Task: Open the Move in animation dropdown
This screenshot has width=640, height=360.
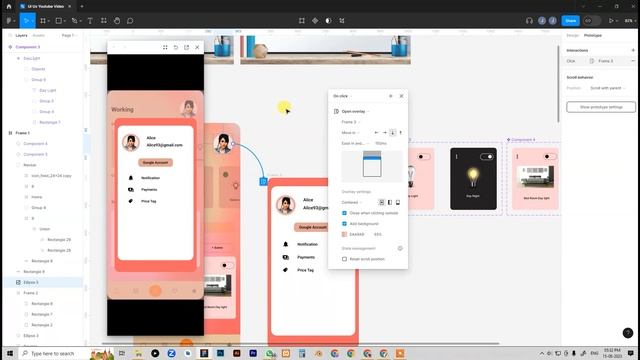Action: [350, 133]
